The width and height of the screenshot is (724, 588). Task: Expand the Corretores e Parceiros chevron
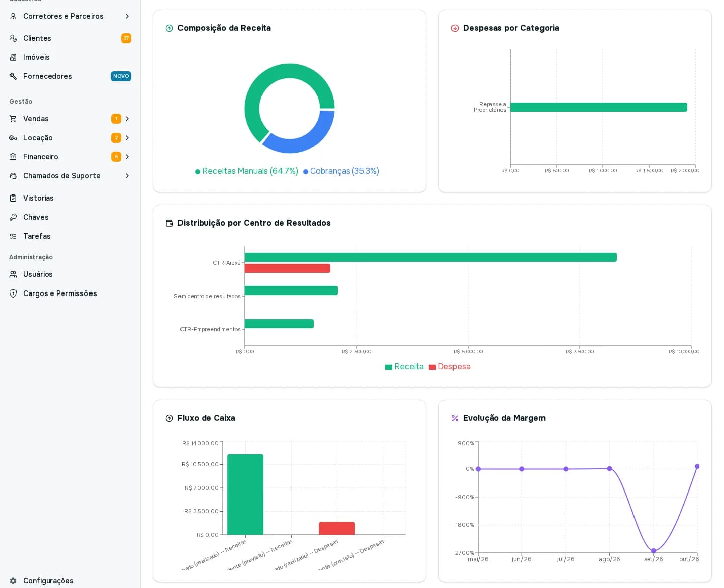coord(127,16)
